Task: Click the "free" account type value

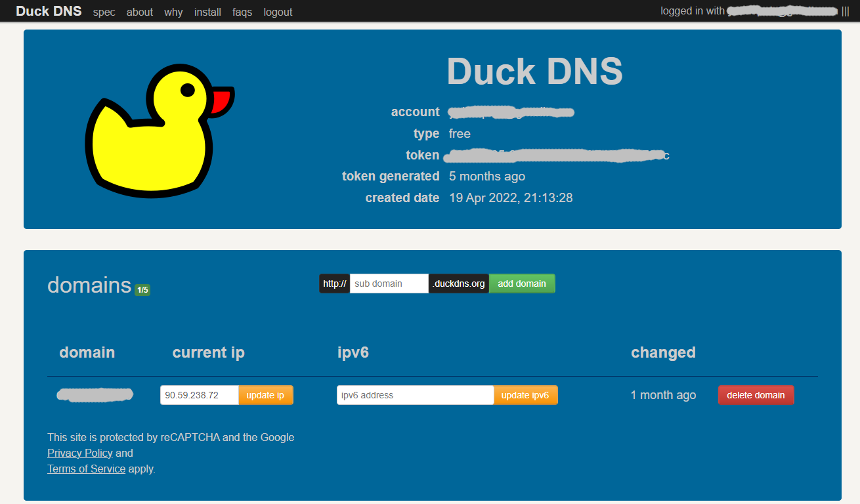Action: pos(460,134)
